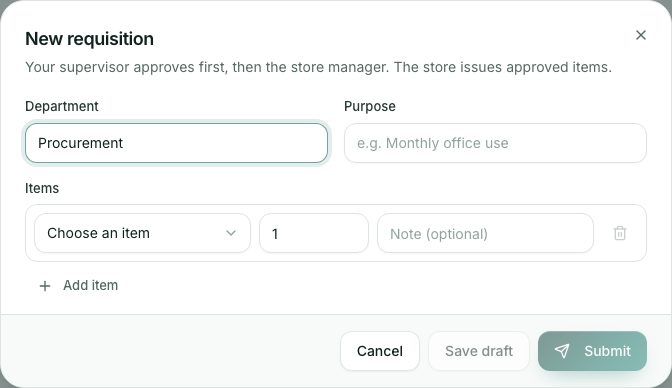Save the requisition as draft

(x=479, y=351)
